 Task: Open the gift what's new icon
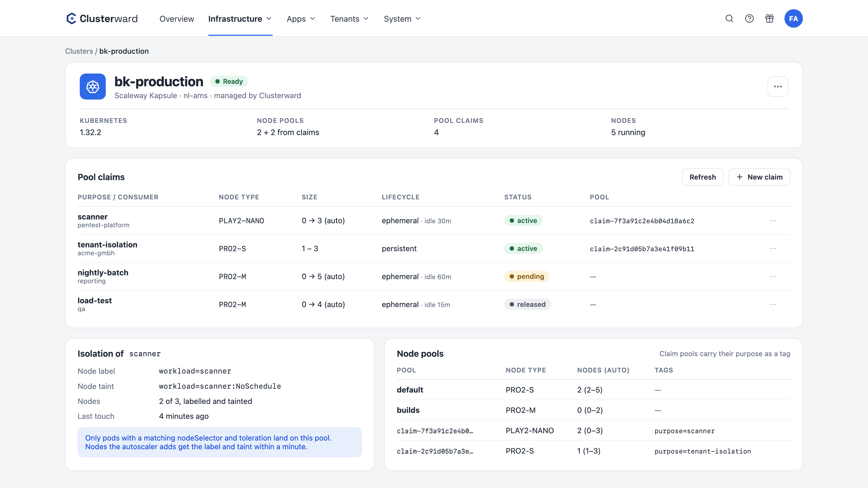769,18
